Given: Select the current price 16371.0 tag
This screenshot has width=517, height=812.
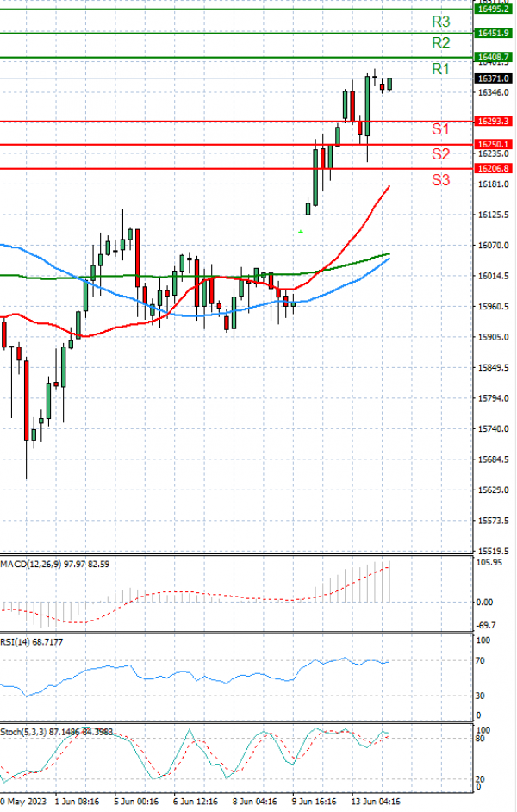Looking at the screenshot, I should tap(494, 78).
